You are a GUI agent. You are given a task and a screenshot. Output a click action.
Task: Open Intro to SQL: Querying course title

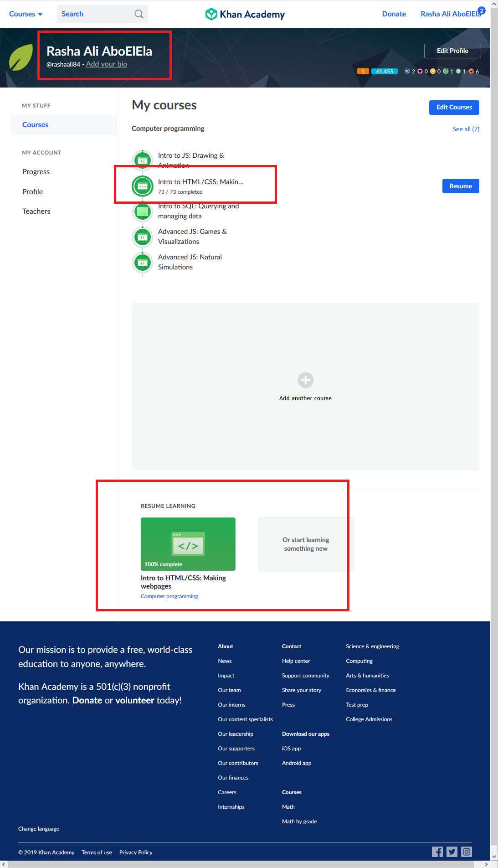click(x=198, y=211)
